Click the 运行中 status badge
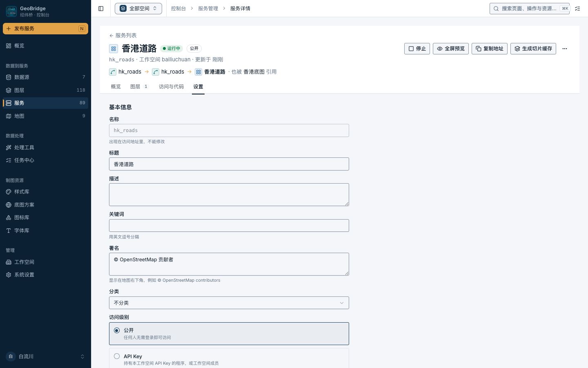The image size is (588, 368). pyautogui.click(x=171, y=49)
